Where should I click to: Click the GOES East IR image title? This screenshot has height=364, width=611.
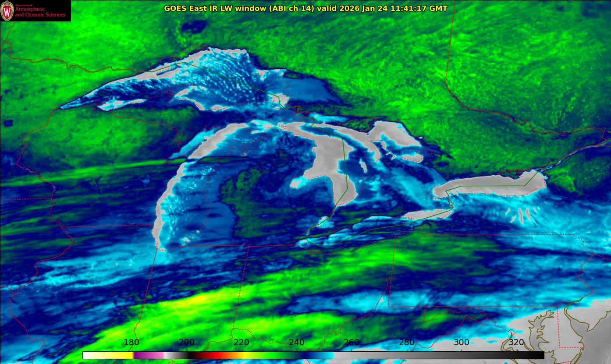click(305, 8)
